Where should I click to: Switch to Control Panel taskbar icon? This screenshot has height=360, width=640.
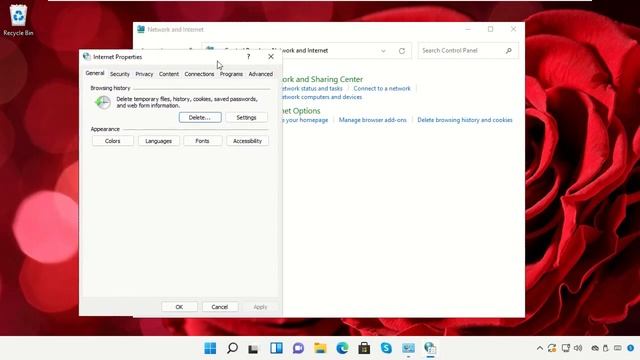coord(408,348)
